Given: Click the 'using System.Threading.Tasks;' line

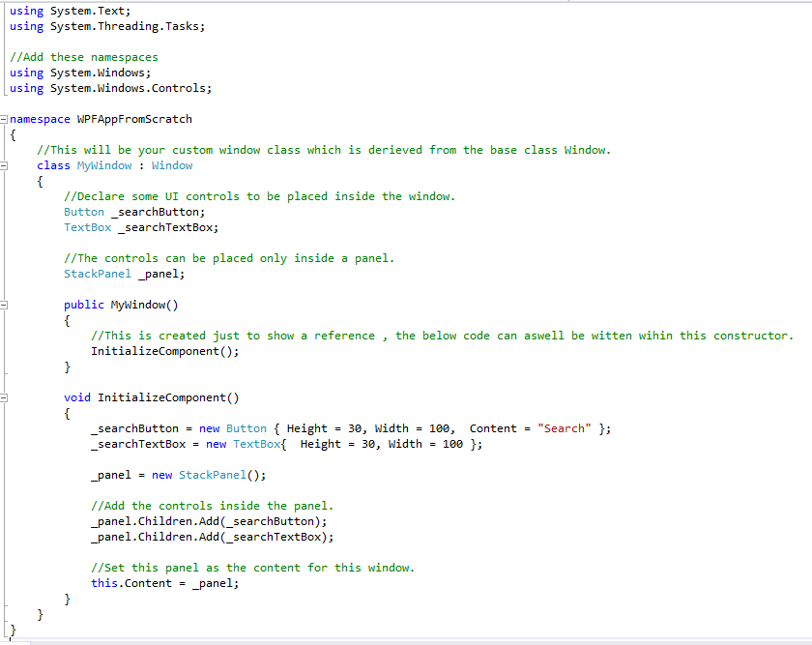Looking at the screenshot, I should [x=107, y=26].
